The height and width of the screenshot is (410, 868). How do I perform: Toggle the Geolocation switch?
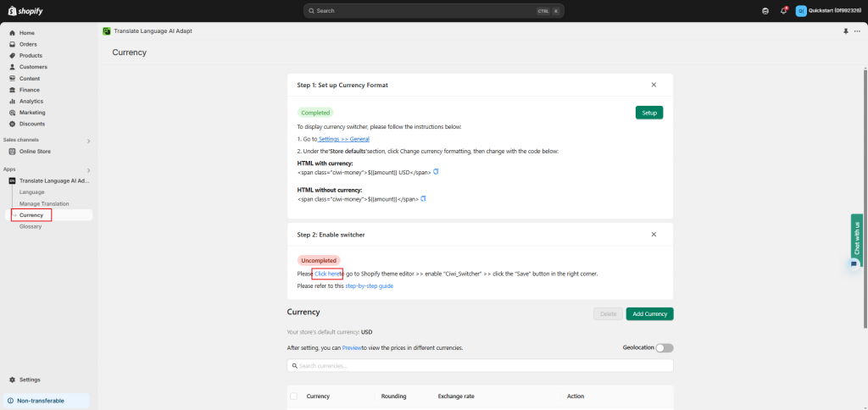664,347
